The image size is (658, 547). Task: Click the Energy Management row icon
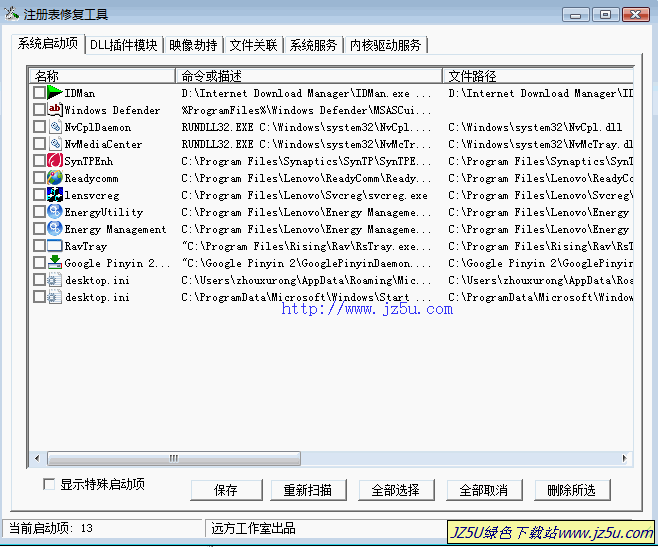click(55, 229)
